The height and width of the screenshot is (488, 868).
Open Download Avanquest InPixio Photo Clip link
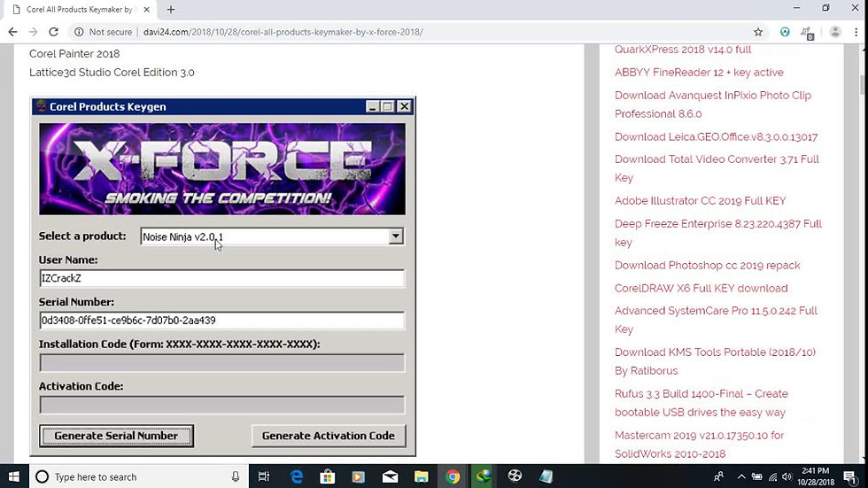712,104
